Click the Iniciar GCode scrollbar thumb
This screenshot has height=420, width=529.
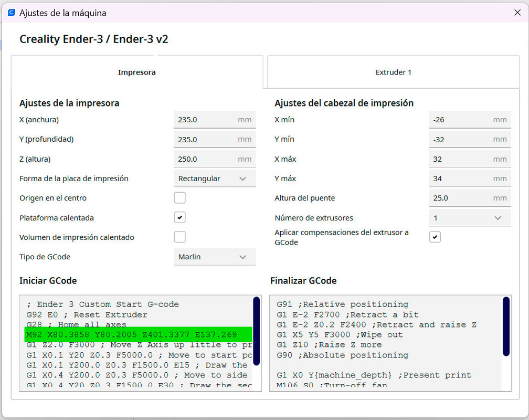257,331
